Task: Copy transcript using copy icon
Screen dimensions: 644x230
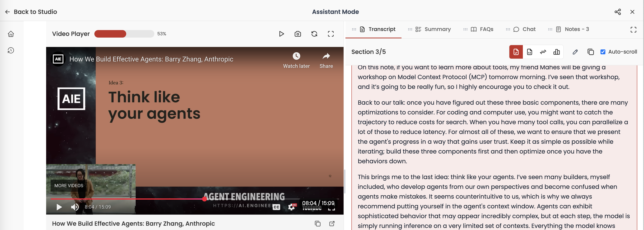Action: [590, 52]
